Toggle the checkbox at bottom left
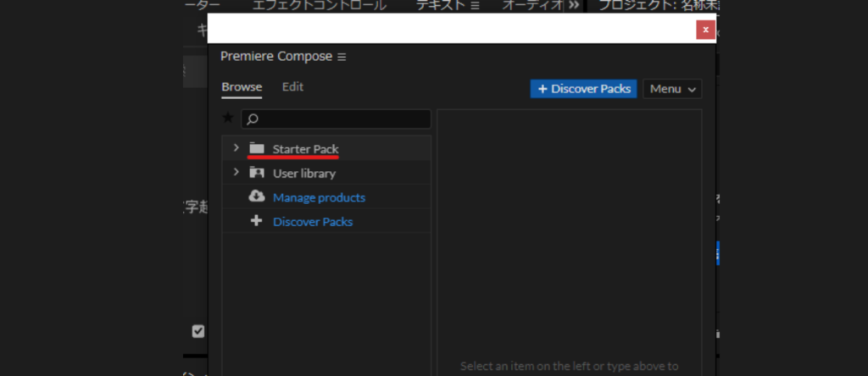Image resolution: width=868 pixels, height=376 pixels. click(x=198, y=331)
